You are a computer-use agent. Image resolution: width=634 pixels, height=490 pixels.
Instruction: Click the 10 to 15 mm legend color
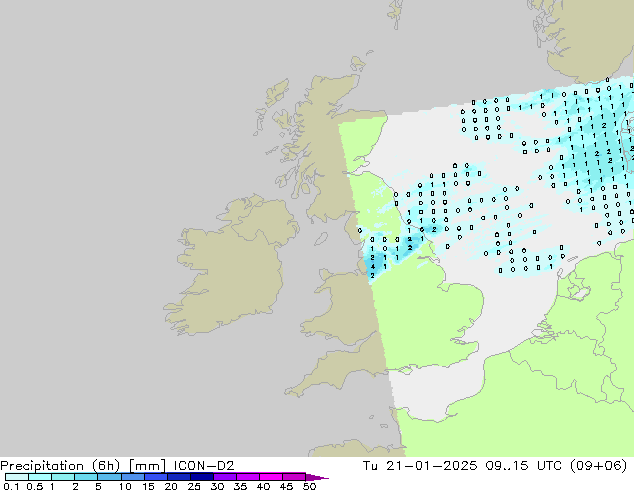pos(132,477)
